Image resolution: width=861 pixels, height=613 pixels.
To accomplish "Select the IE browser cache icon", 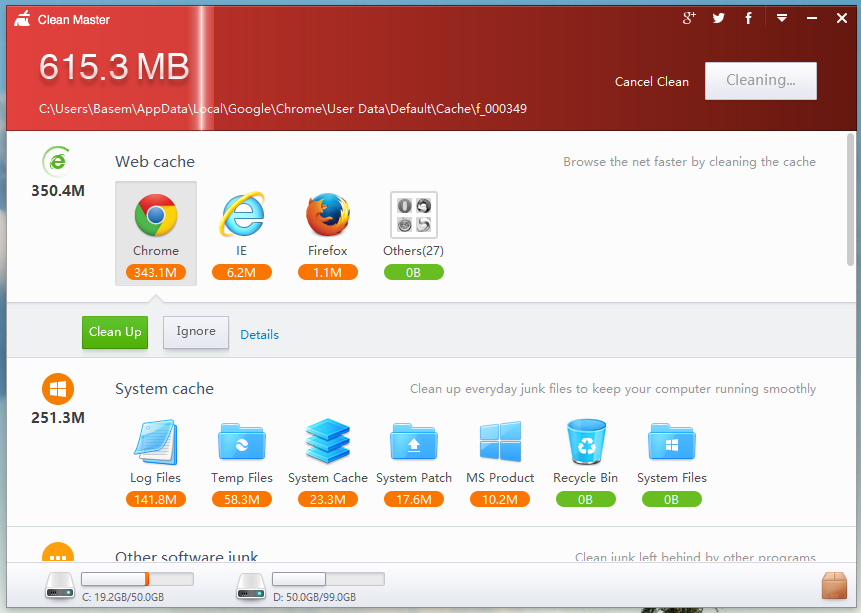I will 242,215.
